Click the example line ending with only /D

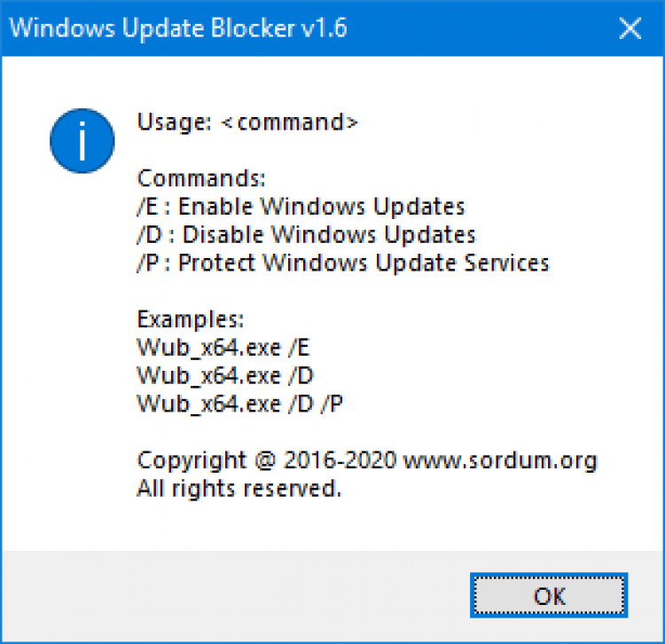pyautogui.click(x=225, y=375)
